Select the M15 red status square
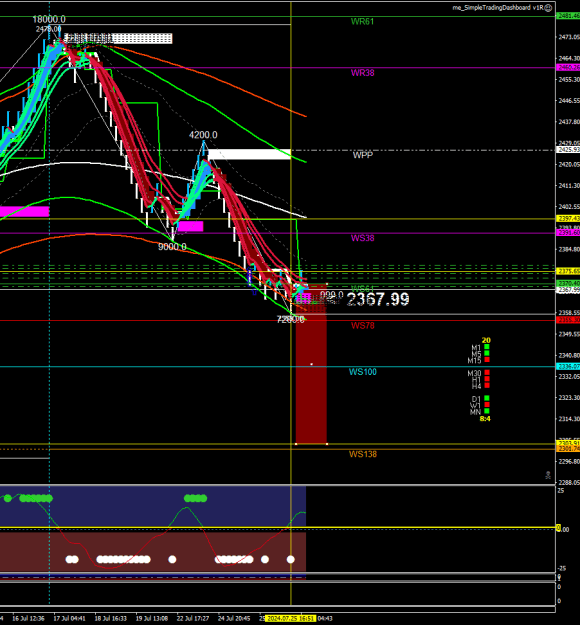580x625 pixels. point(487,360)
